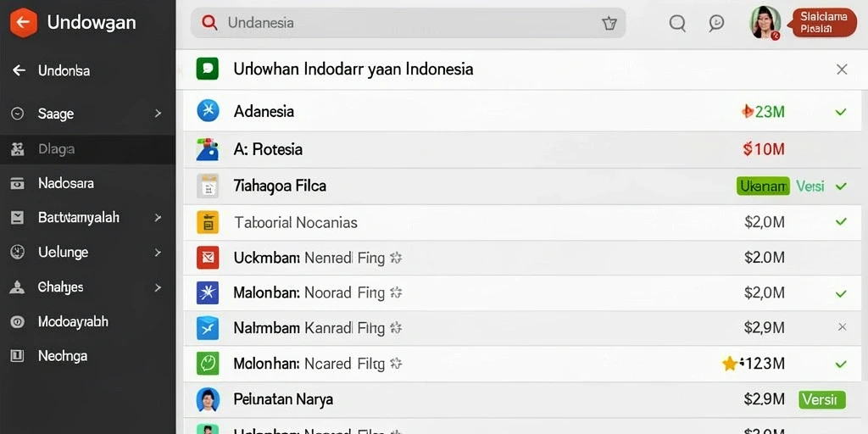Screen dimensions: 868x434
Task: Expand the Uelunge sidebar chevron
Action: tap(159, 253)
